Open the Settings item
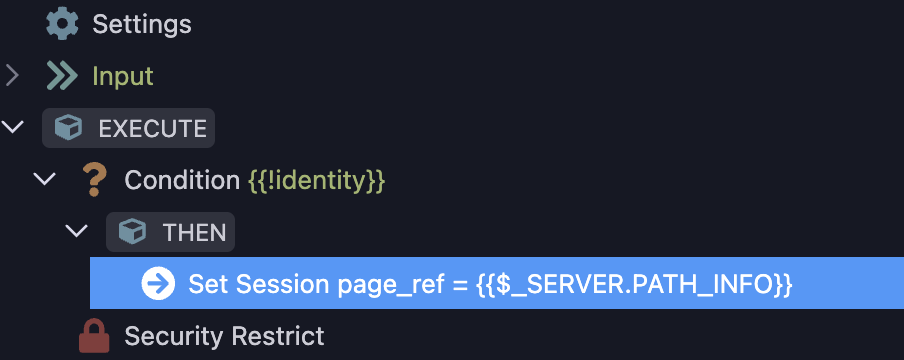 (142, 24)
